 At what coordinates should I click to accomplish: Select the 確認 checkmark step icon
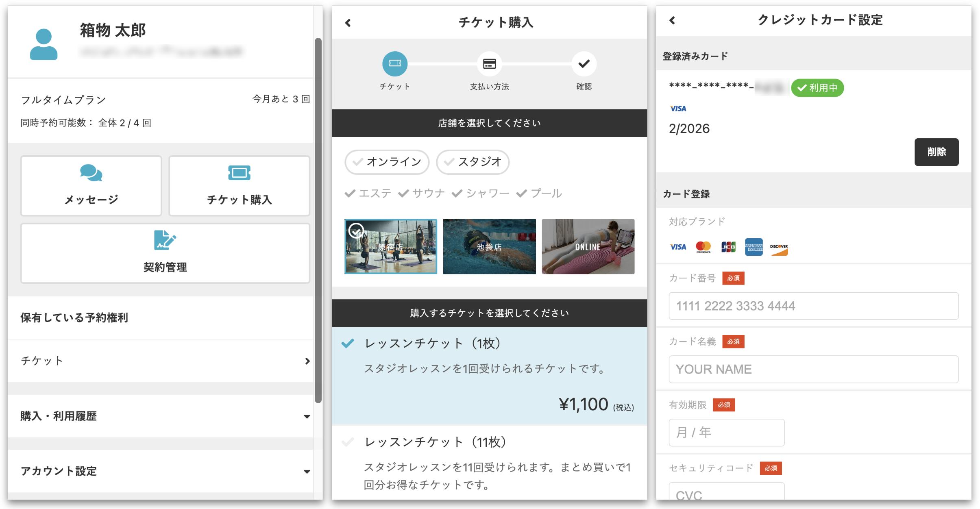click(x=584, y=64)
